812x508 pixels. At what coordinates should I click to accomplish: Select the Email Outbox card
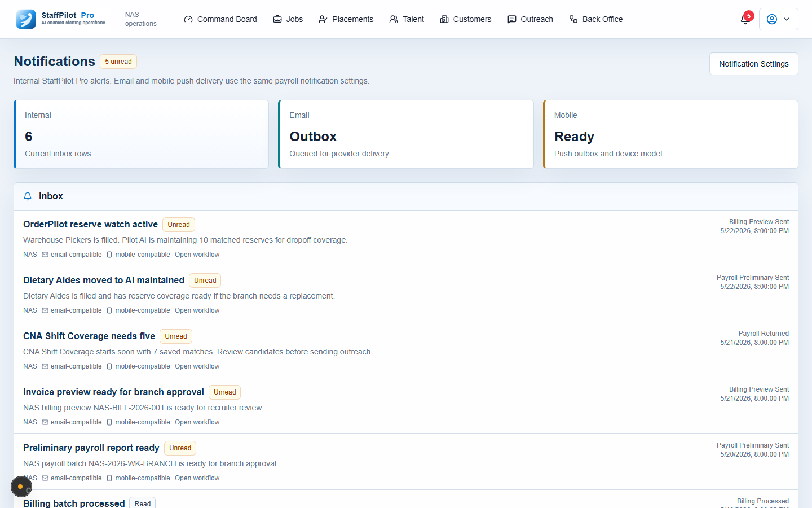pyautogui.click(x=406, y=134)
